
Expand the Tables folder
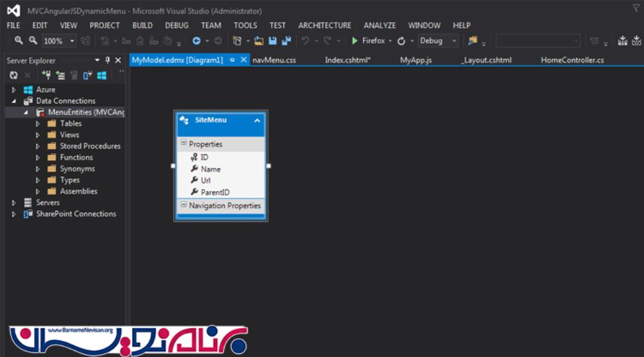[x=38, y=124]
